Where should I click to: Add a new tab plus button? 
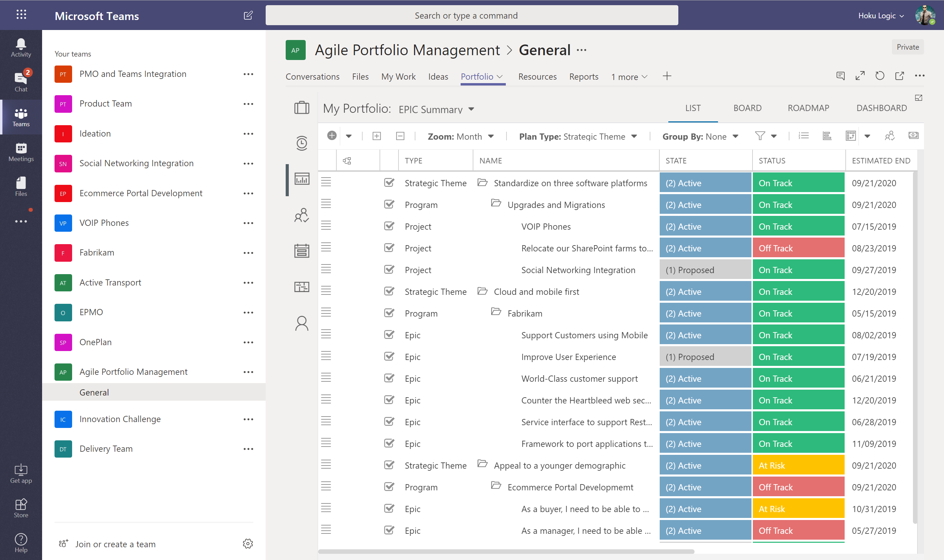click(x=667, y=76)
